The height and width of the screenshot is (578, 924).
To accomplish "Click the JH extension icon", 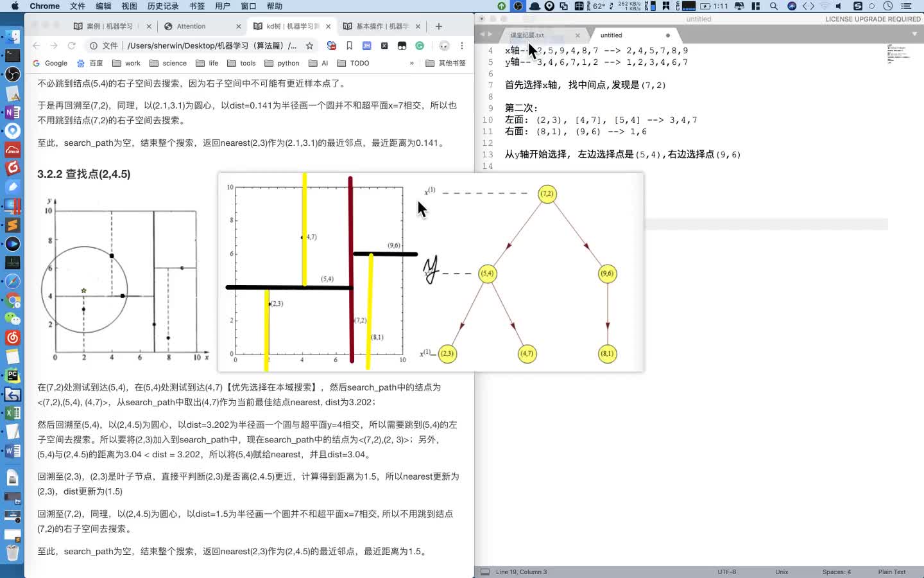I will 366,46.
